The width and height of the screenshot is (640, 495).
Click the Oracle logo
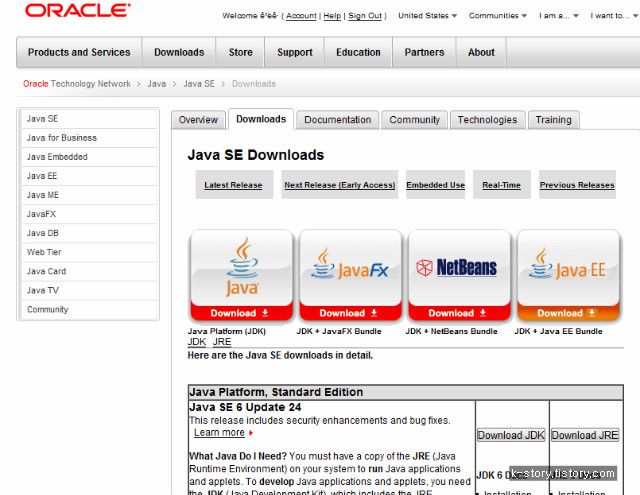point(78,10)
